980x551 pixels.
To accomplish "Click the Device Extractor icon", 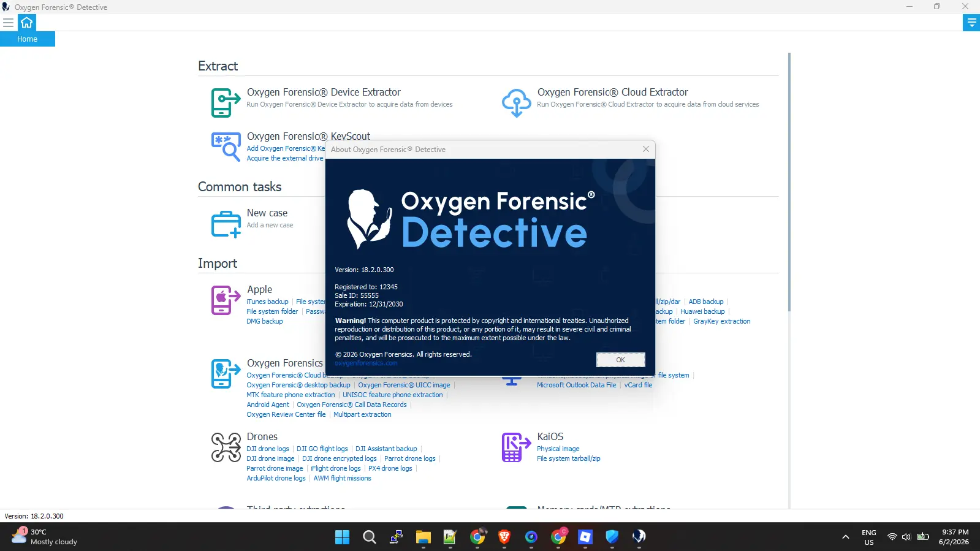I will 226,102.
